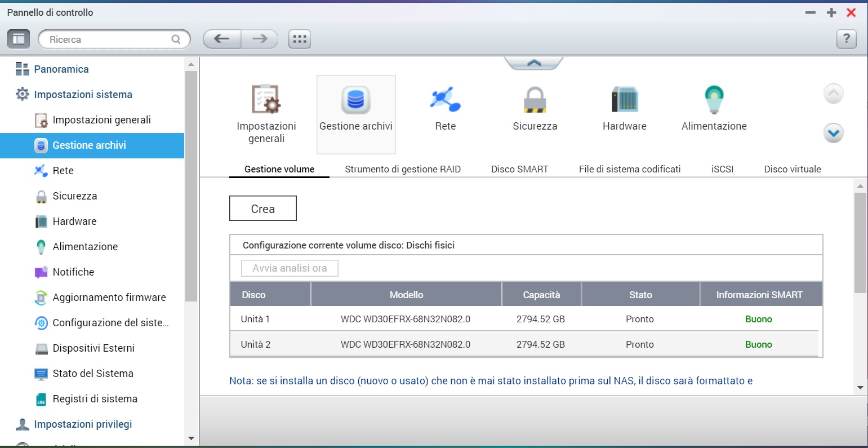Click the back navigation arrow
The image size is (868, 448).
[x=222, y=39]
